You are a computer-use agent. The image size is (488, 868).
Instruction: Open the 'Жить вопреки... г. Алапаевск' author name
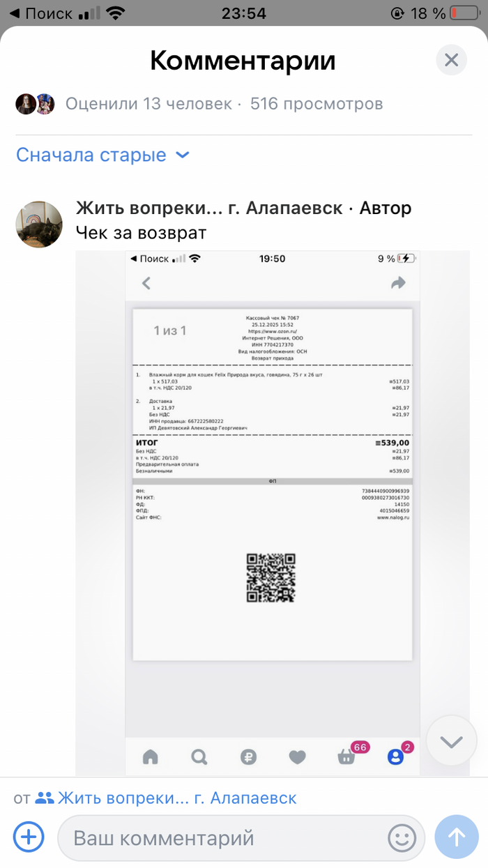[209, 208]
